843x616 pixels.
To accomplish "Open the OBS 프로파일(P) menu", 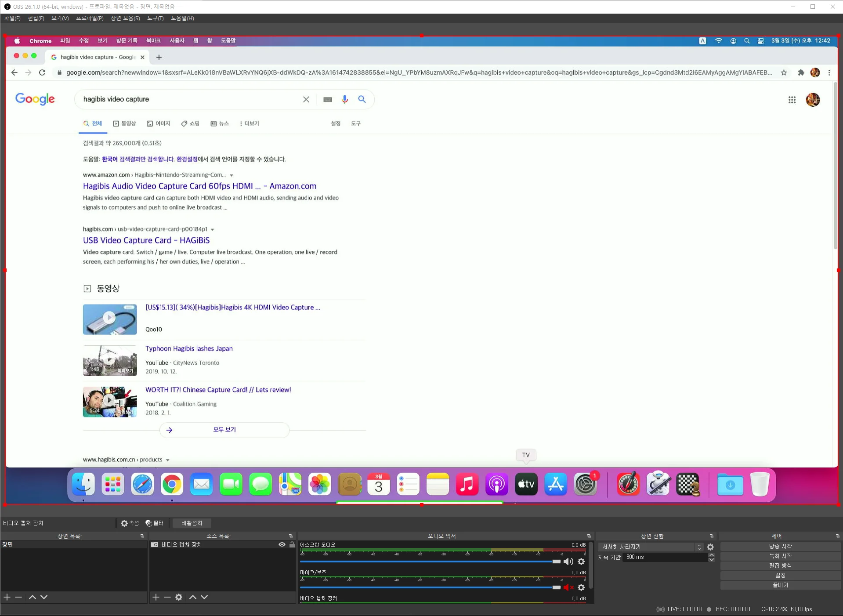I will (90, 18).
